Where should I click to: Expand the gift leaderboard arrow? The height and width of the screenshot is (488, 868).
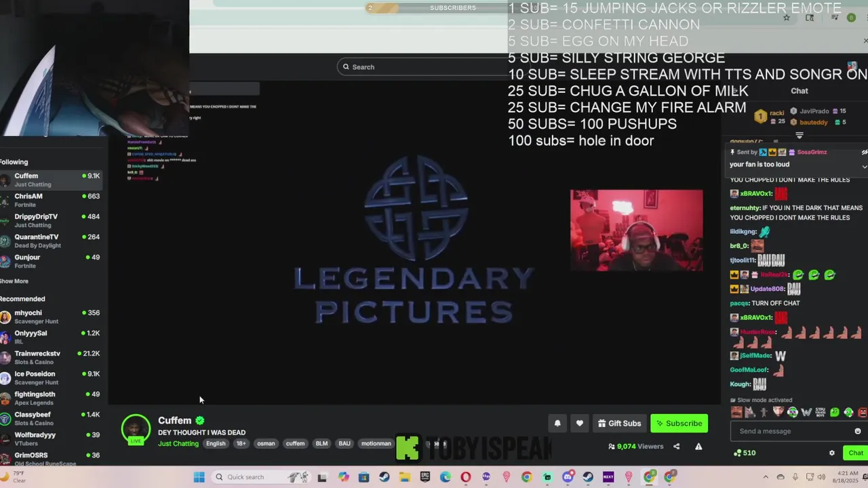799,136
